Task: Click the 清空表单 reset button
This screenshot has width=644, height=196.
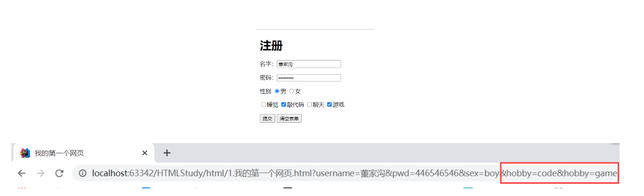Action: tap(289, 119)
